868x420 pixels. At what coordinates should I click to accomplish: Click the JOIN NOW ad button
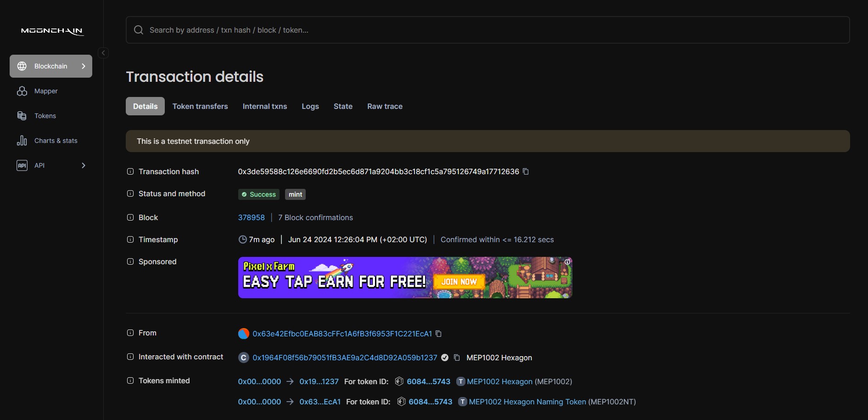click(459, 282)
